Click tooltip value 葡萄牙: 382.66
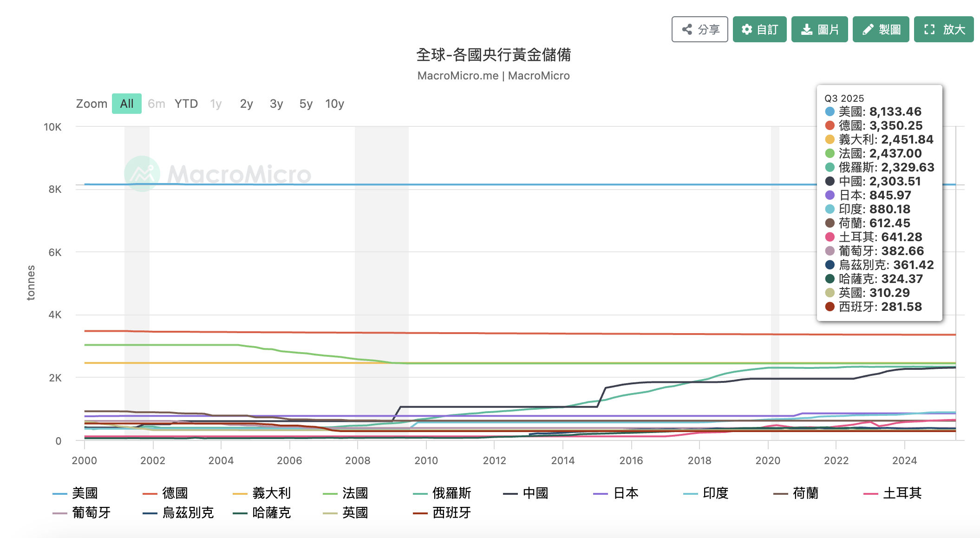980x538 pixels. pos(875,251)
